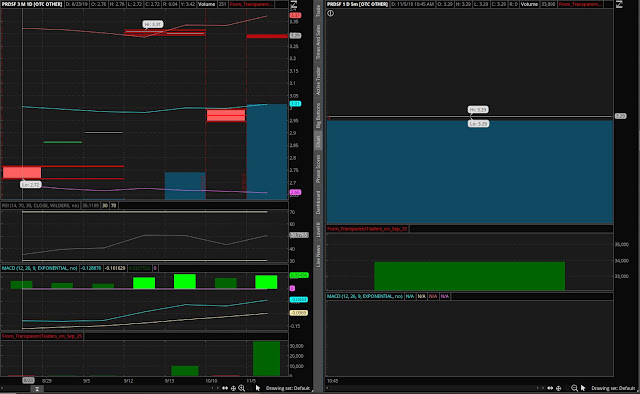
Task: Click the pan arrows icon on right chart
Action: 550,388
